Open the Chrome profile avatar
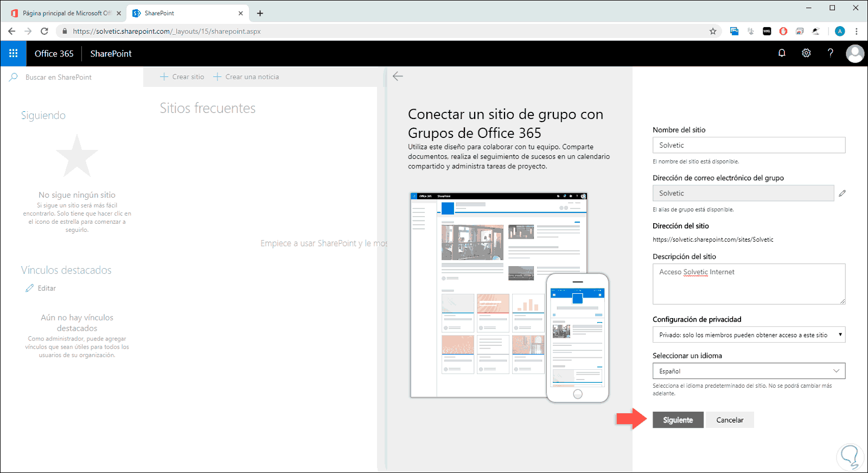 pos(840,31)
